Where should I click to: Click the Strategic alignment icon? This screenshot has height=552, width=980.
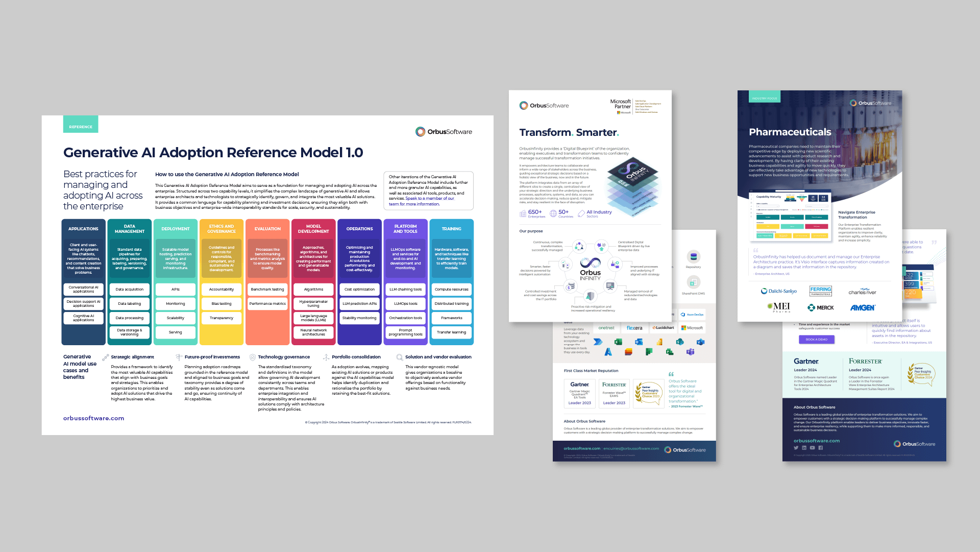point(106,357)
